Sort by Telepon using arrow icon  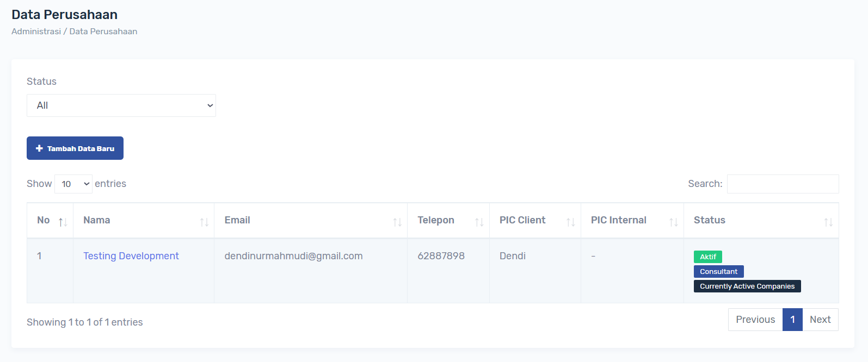pyautogui.click(x=479, y=222)
